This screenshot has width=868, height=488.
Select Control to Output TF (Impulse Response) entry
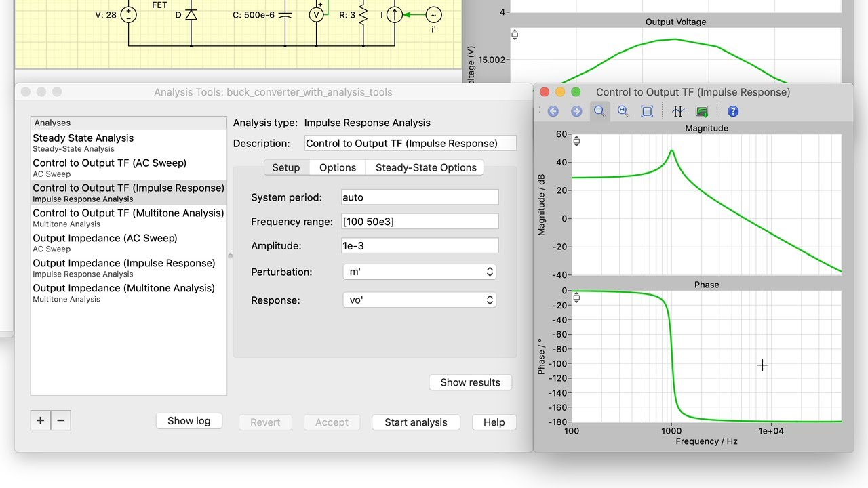pos(128,192)
